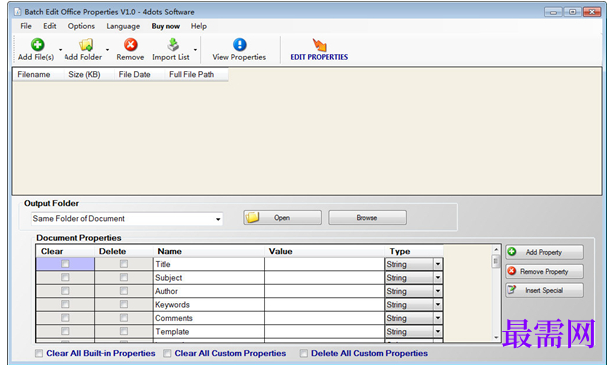Click the red Remove icon in toolbar

(x=130, y=45)
